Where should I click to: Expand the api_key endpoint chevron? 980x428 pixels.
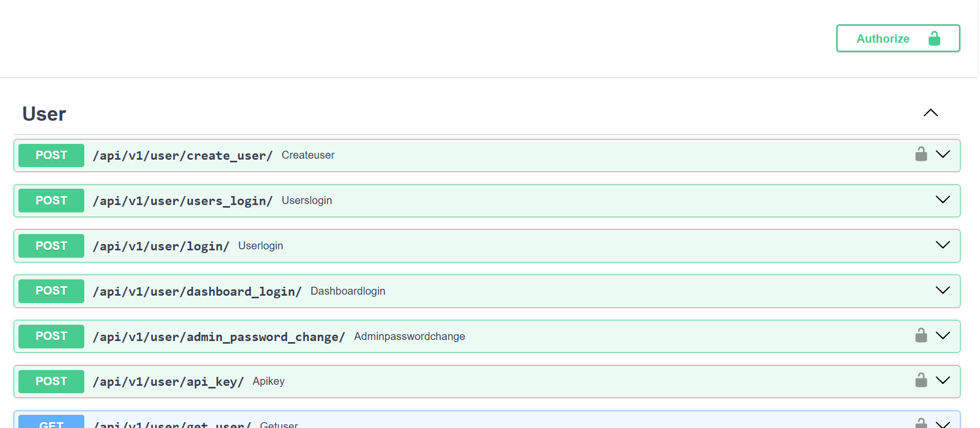(943, 381)
